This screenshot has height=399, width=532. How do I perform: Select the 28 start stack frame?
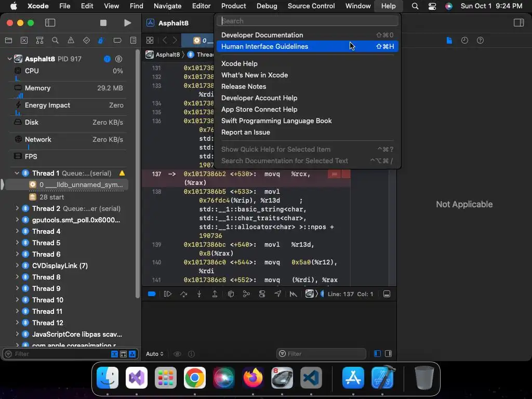coord(68,197)
